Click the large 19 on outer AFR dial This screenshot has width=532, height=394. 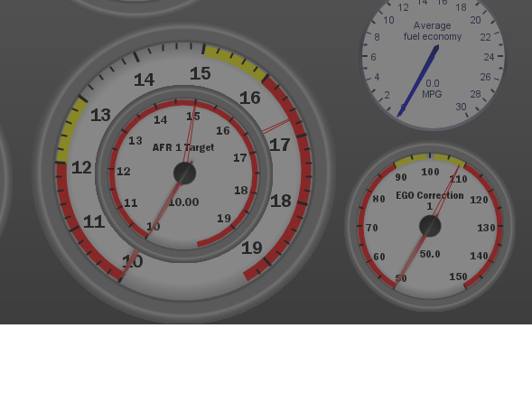click(x=252, y=249)
